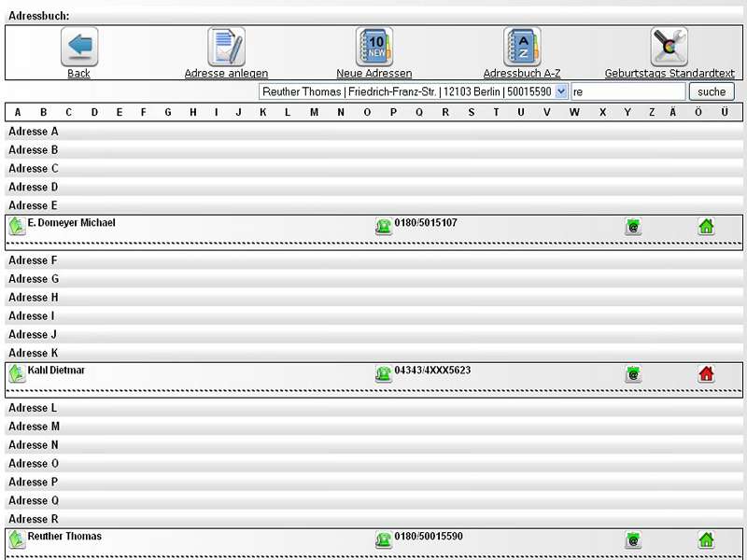This screenshot has width=747, height=560.
Task: Click the search text field containing 're'
Action: pyautogui.click(x=628, y=91)
